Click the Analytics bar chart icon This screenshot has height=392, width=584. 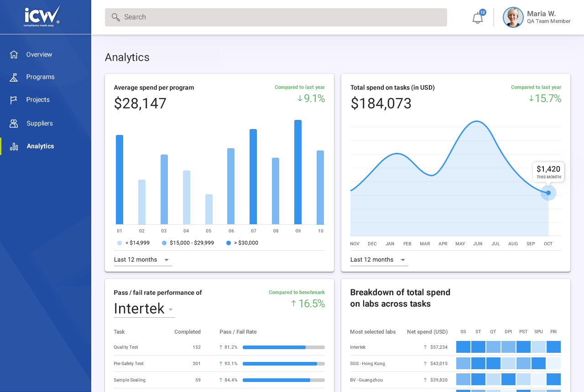pos(14,146)
